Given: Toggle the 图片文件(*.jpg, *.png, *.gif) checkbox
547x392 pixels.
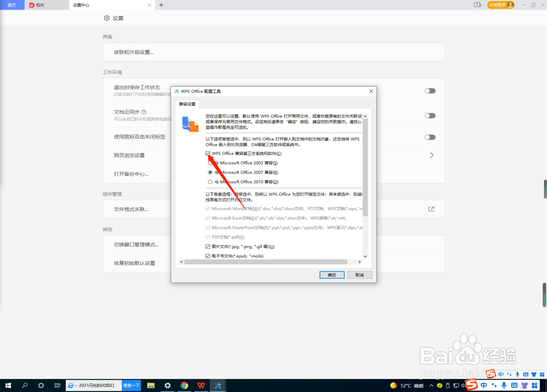Looking at the screenshot, I should 208,247.
